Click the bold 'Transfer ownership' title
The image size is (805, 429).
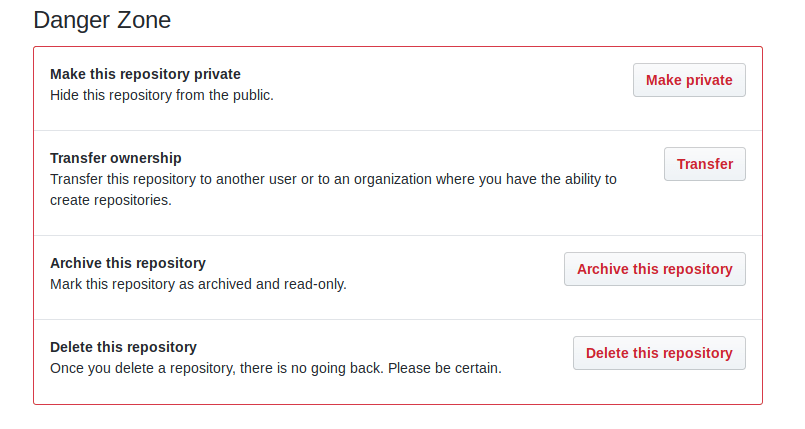point(116,158)
